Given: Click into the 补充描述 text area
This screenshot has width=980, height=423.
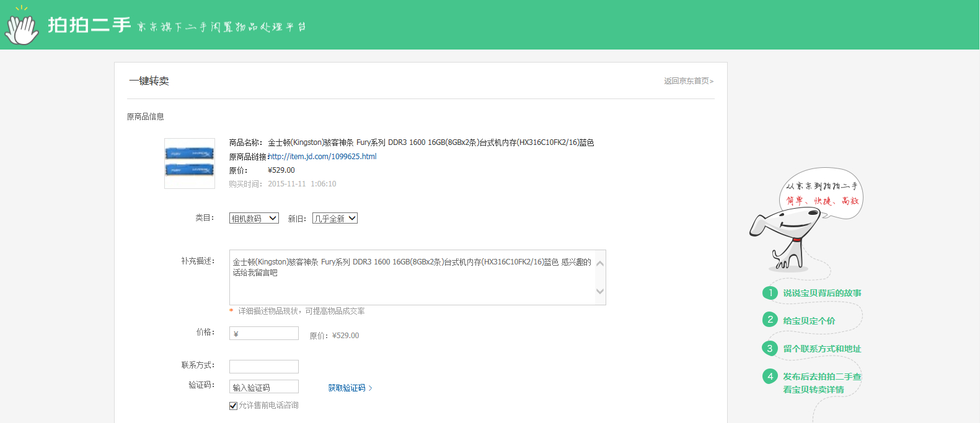Looking at the screenshot, I should click(412, 277).
